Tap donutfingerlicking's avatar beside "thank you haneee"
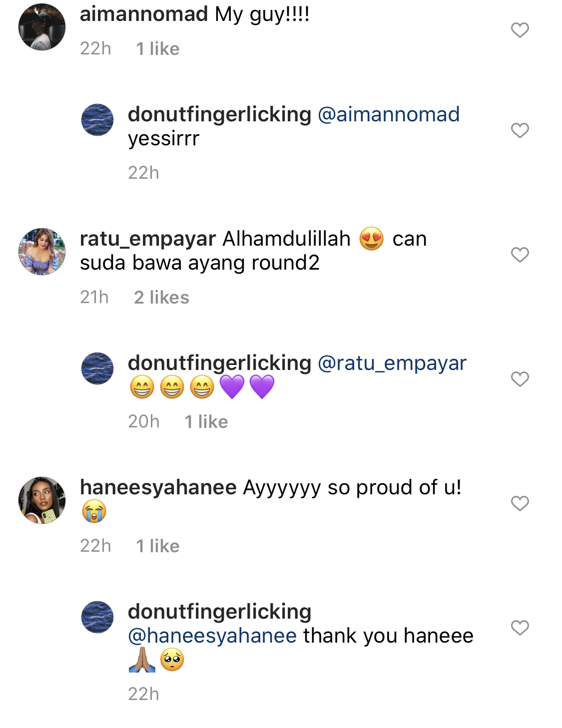 tap(97, 617)
